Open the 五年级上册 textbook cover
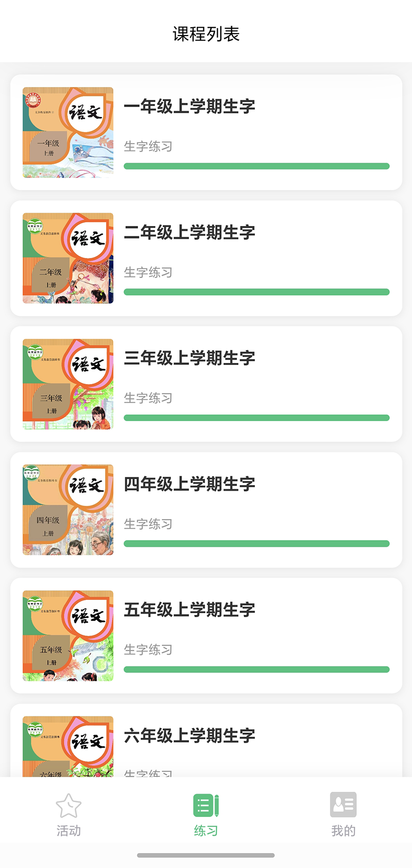This screenshot has height=868, width=412. 68,636
